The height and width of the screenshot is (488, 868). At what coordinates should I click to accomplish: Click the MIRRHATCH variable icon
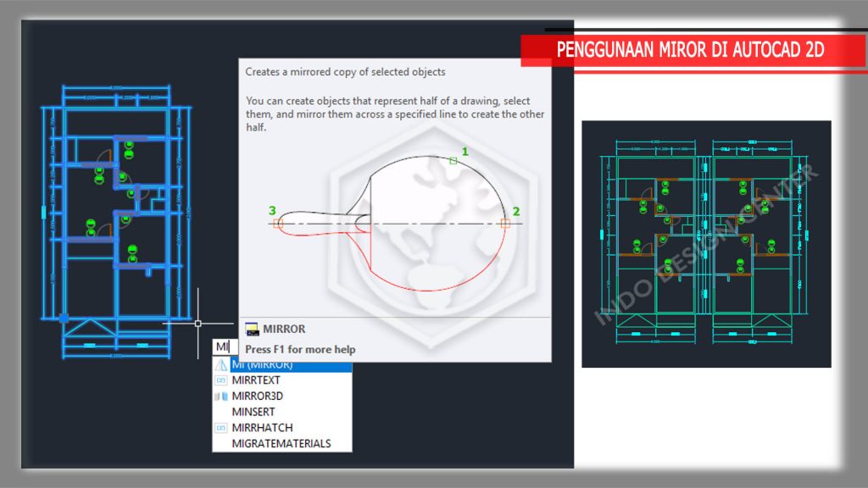[x=221, y=428]
